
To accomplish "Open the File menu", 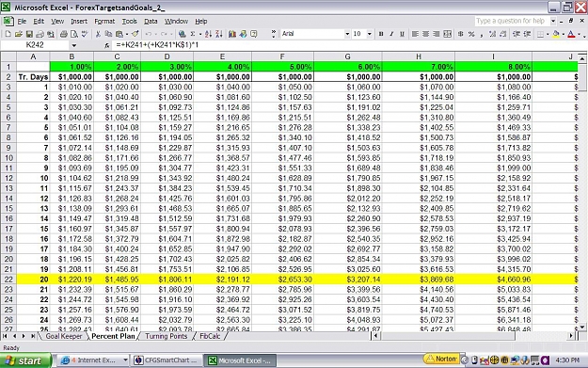I will coord(22,22).
